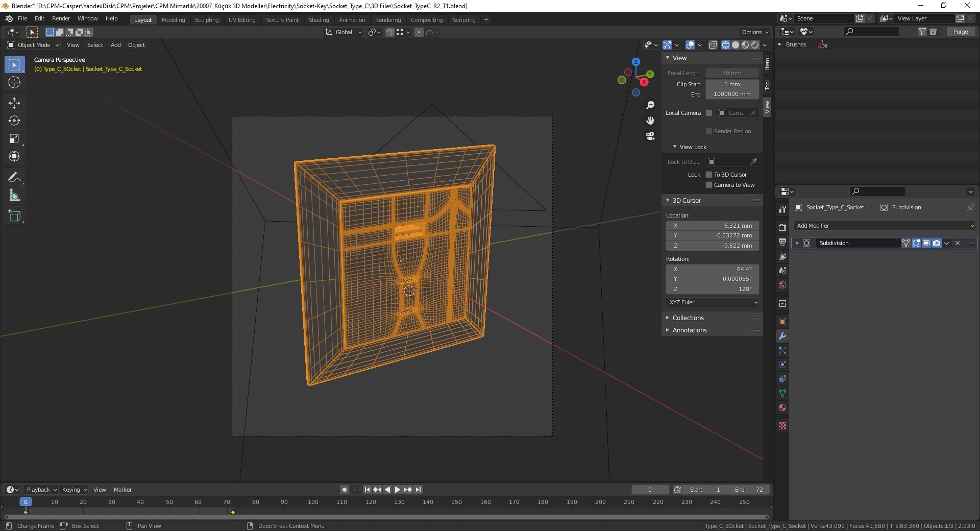Pick the Annotate pencil tool

(x=14, y=177)
